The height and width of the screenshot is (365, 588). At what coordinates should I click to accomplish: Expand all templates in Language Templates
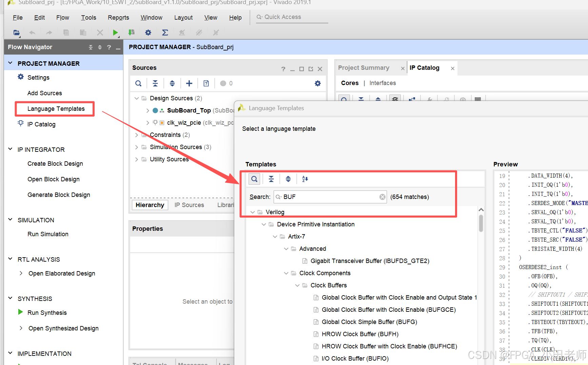(x=288, y=179)
